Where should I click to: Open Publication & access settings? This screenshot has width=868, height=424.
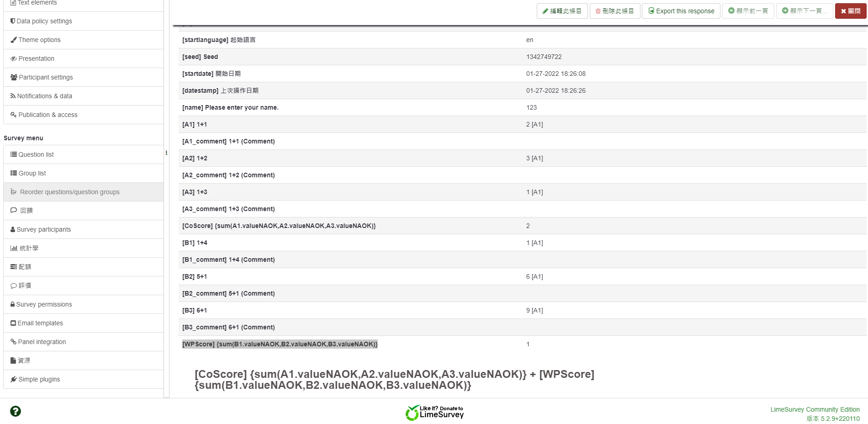(83, 115)
